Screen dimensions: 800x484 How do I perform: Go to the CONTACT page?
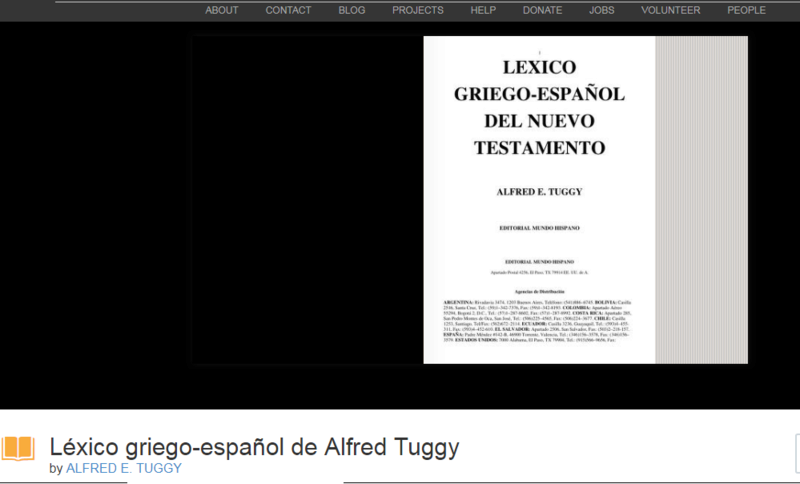pyautogui.click(x=288, y=10)
